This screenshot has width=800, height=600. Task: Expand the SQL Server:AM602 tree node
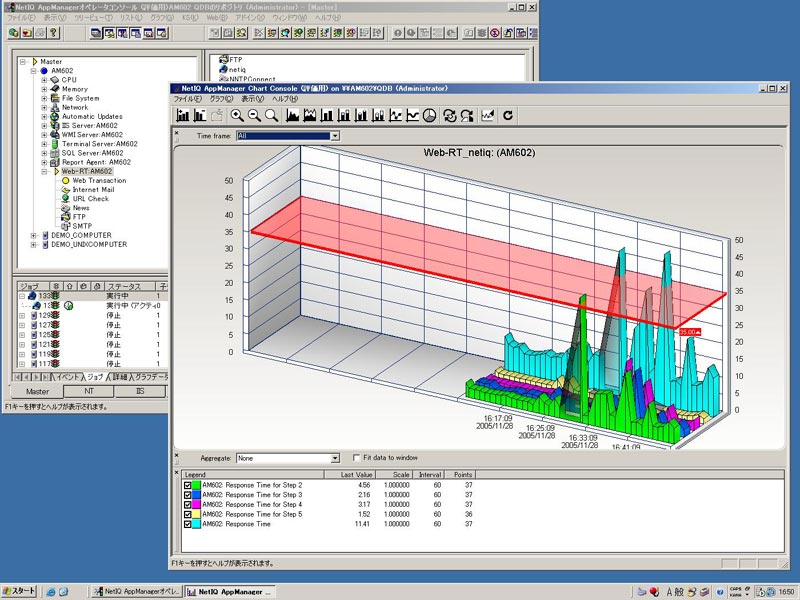pos(44,153)
